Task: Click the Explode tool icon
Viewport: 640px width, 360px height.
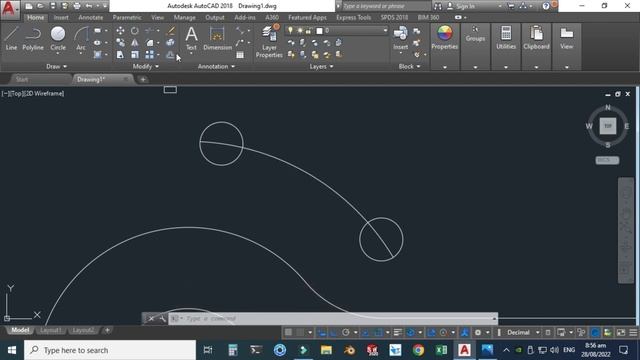Action: click(x=171, y=42)
